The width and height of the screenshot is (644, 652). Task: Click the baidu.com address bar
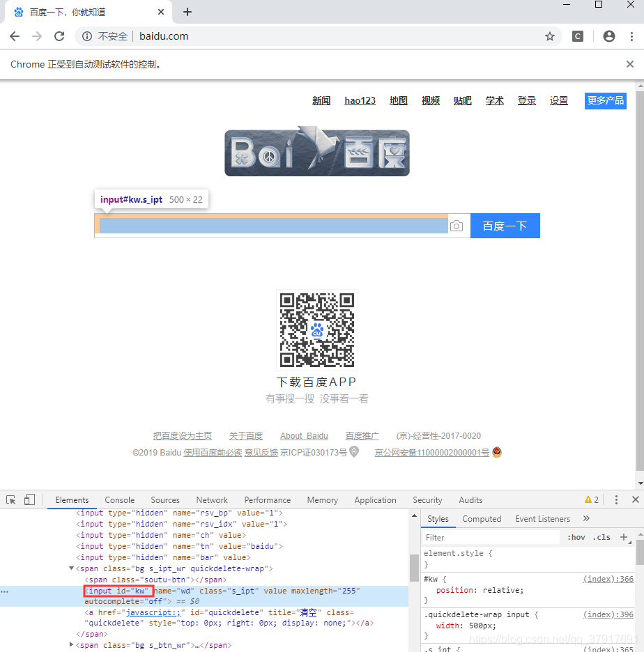(319, 37)
